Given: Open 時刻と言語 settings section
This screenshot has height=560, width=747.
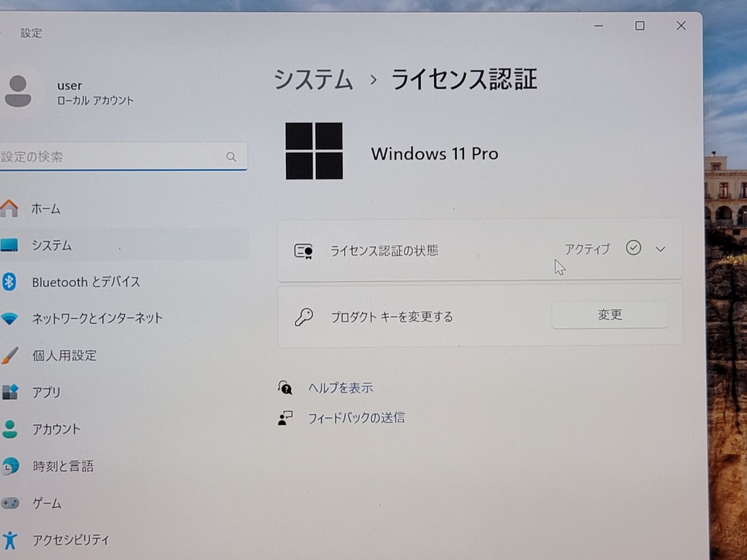Looking at the screenshot, I should click(124, 466).
